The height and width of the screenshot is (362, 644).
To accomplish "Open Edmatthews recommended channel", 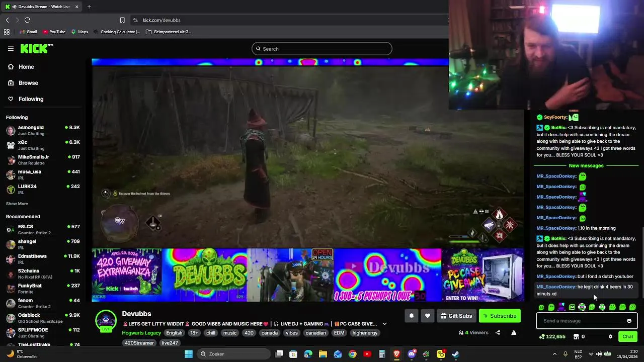I will [x=43, y=259].
